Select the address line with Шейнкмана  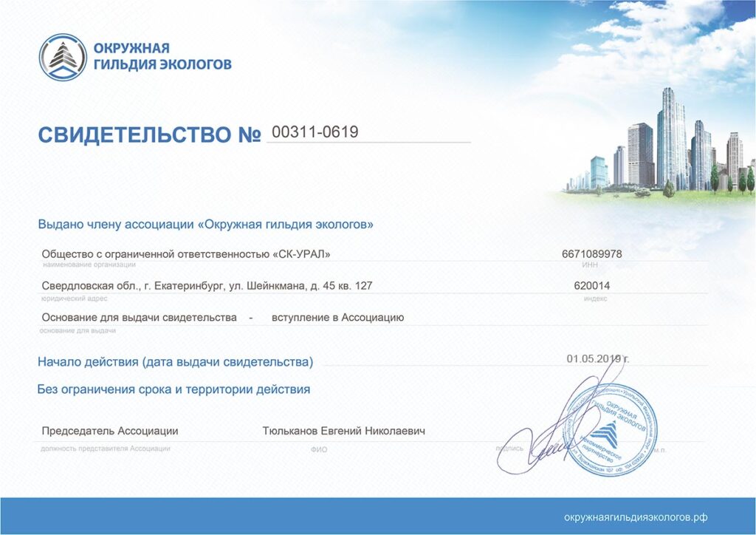(x=207, y=286)
